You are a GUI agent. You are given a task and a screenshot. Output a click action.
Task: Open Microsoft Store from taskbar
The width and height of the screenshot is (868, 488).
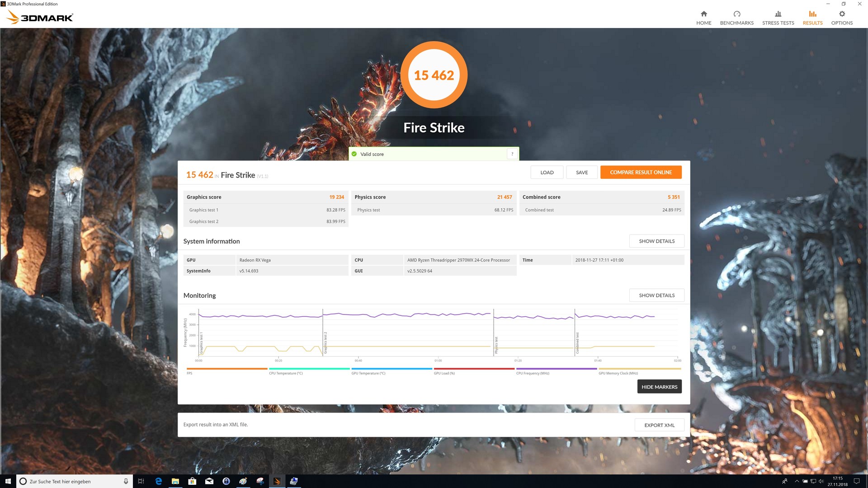(192, 481)
